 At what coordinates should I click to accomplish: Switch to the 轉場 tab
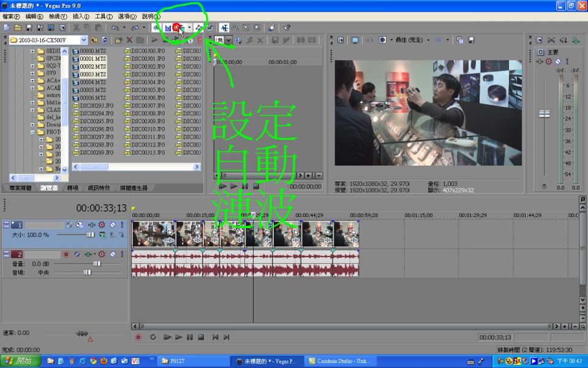(73, 188)
